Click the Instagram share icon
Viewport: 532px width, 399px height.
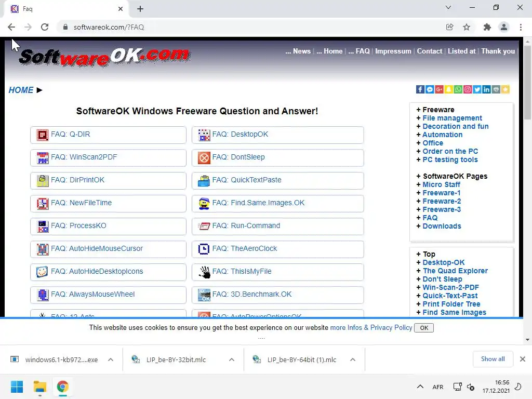[x=468, y=89]
